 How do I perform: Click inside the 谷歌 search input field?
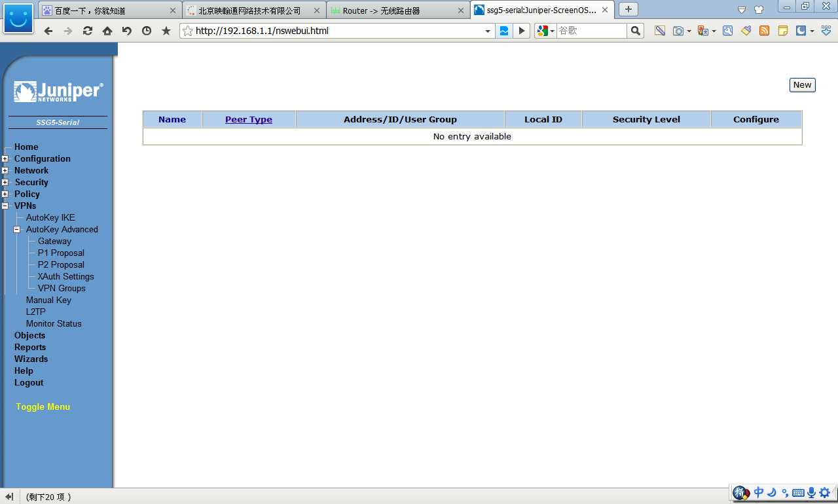(591, 31)
